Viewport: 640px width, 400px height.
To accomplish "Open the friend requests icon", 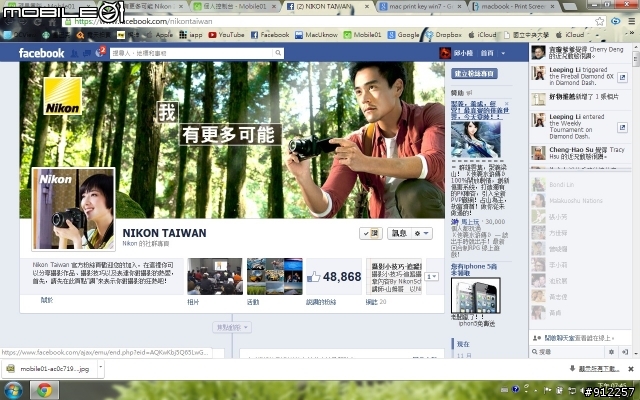I will (75, 53).
